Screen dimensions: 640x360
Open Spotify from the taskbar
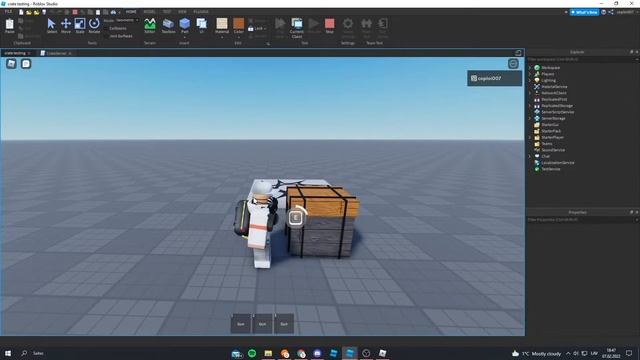click(252, 353)
